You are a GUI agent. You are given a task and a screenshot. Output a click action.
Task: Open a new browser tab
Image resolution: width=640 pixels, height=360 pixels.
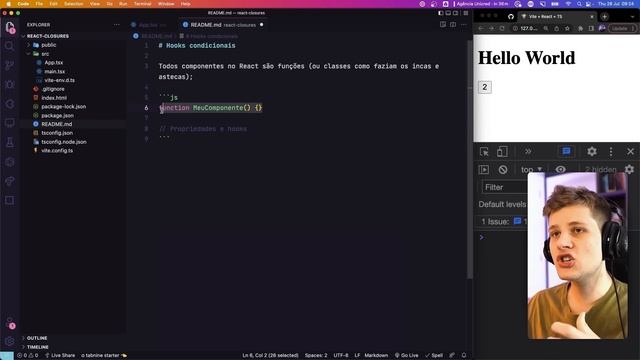coord(604,17)
